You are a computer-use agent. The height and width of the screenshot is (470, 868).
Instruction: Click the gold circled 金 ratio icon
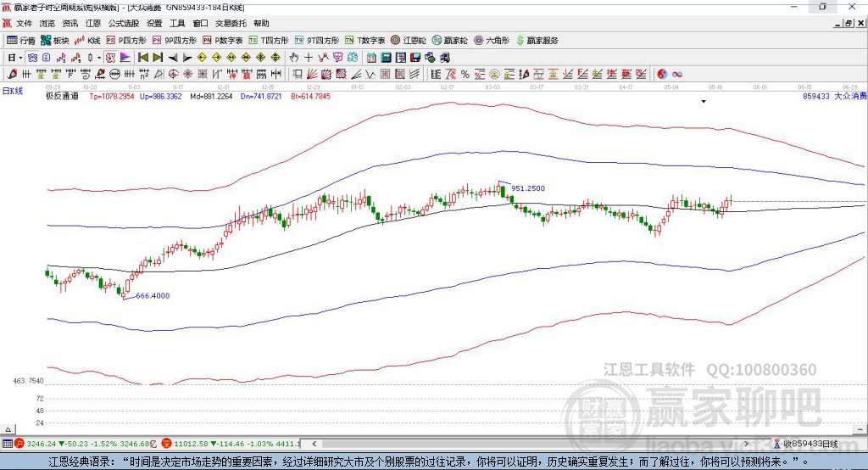[x=495, y=75]
